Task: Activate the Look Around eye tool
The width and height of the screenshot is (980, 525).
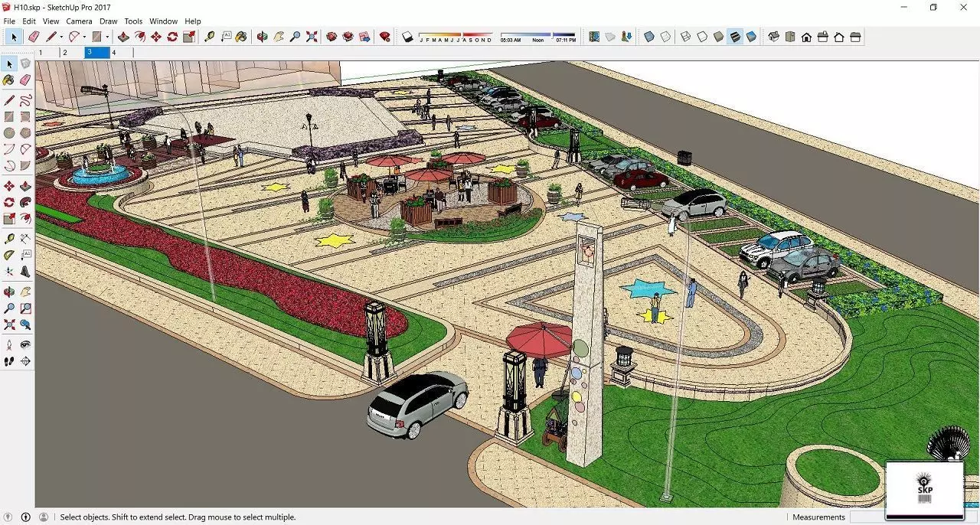Action: pos(25,344)
